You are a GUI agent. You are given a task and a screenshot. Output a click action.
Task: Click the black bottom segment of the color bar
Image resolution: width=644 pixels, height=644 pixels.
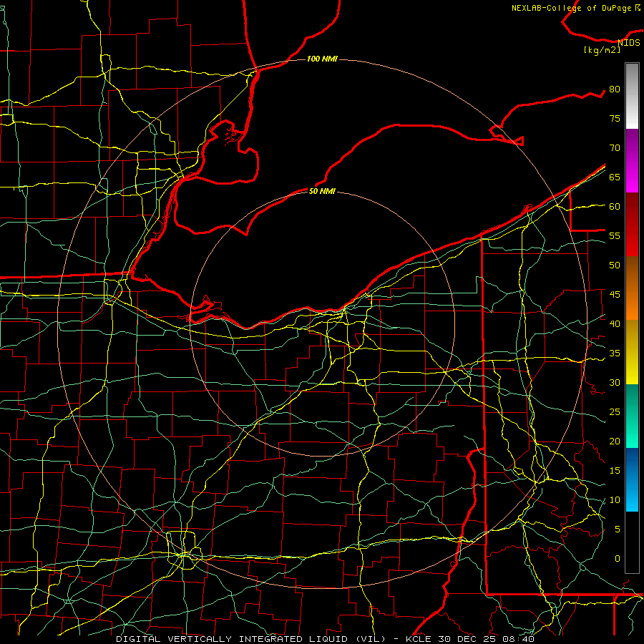[x=632, y=542]
